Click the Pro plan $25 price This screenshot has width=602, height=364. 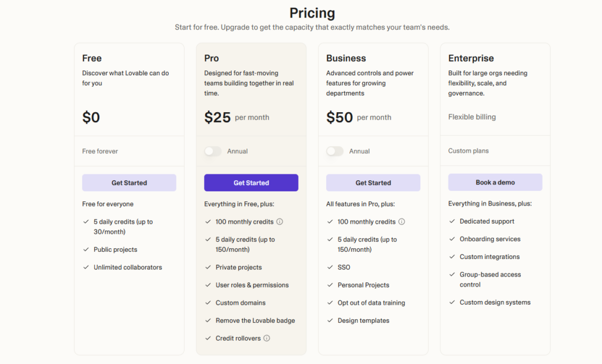(x=218, y=117)
